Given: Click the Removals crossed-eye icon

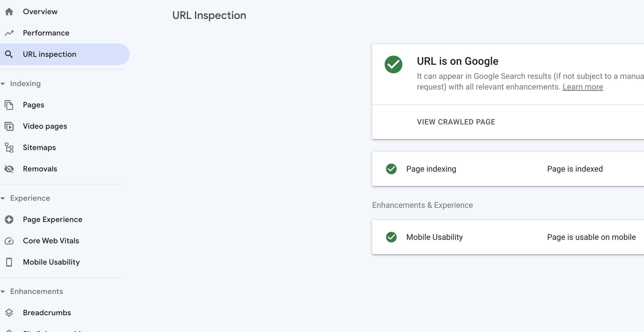Looking at the screenshot, I should [9, 169].
